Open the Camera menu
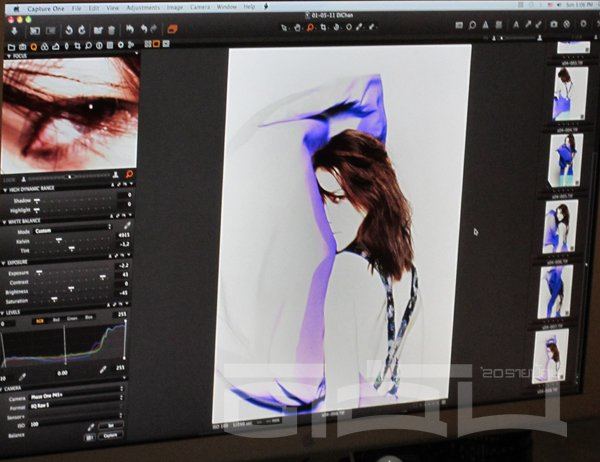The width and height of the screenshot is (600, 462). pyautogui.click(x=200, y=7)
